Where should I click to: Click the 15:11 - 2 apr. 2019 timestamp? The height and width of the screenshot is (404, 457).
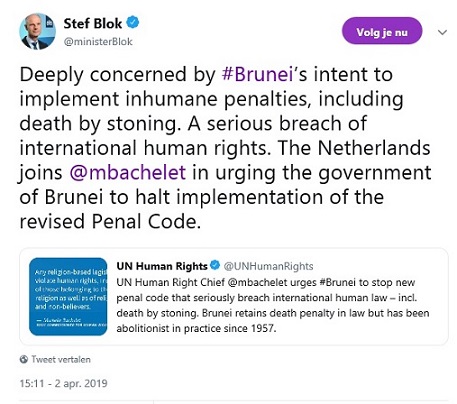click(x=63, y=383)
